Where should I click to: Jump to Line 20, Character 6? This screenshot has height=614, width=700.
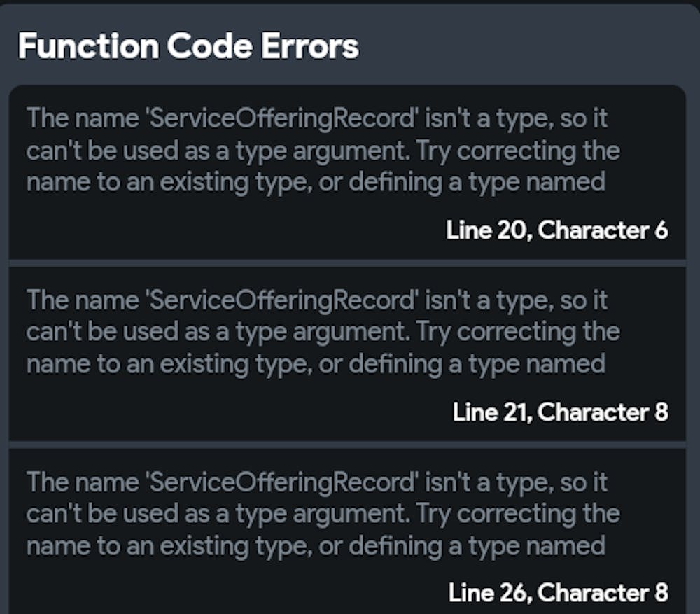pyautogui.click(x=556, y=230)
